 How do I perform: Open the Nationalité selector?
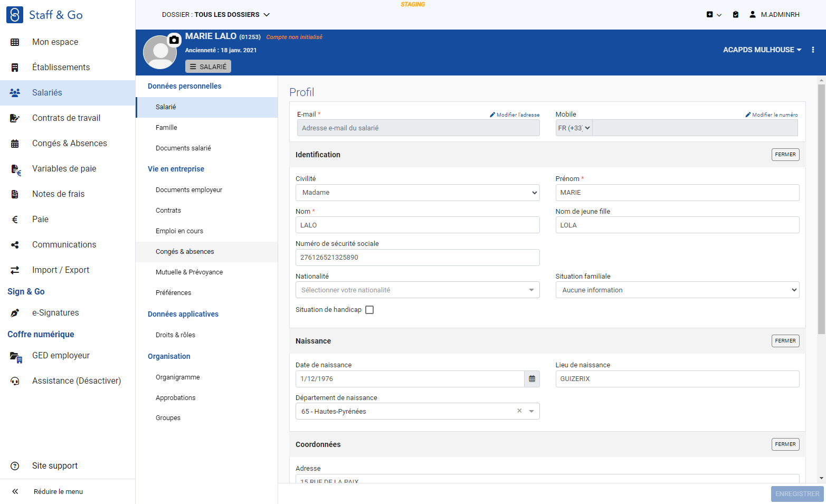tap(417, 290)
